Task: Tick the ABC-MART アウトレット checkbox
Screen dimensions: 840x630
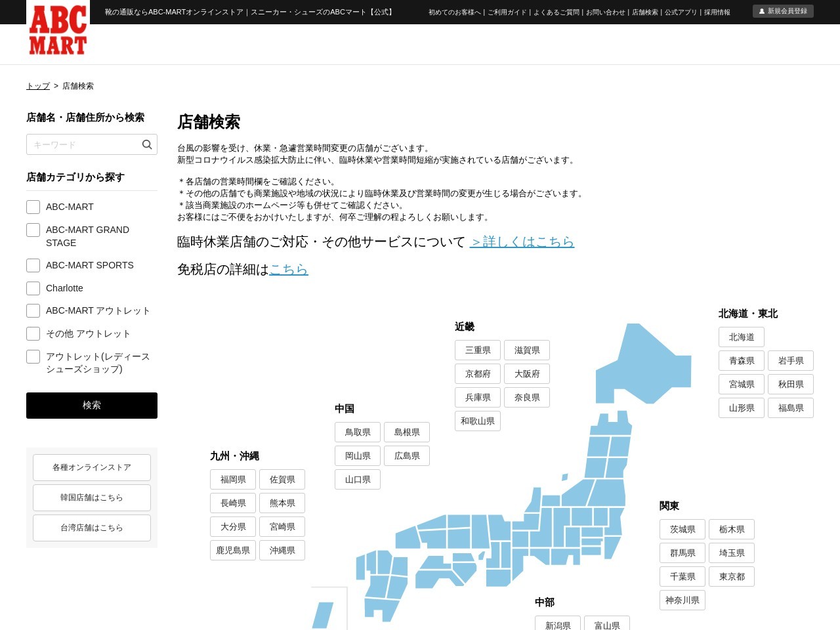Action: click(x=33, y=310)
